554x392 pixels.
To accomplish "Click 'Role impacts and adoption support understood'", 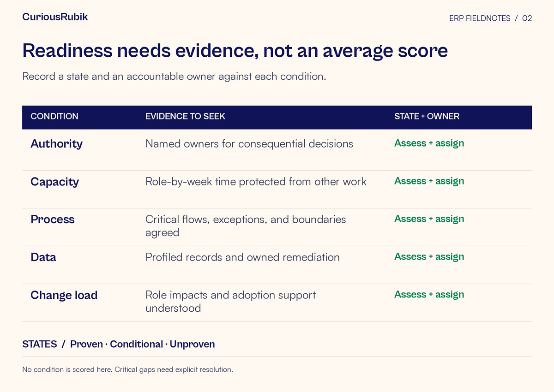I will (x=230, y=302).
